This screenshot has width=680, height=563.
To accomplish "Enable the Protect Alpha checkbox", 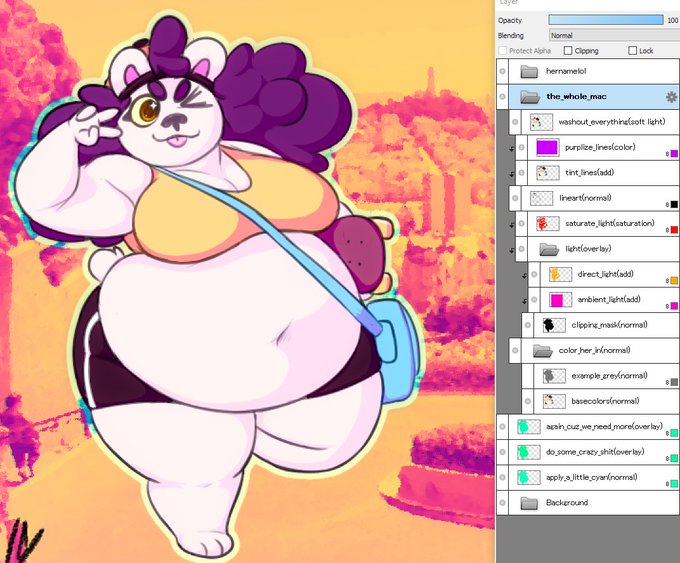I will pyautogui.click(x=503, y=51).
